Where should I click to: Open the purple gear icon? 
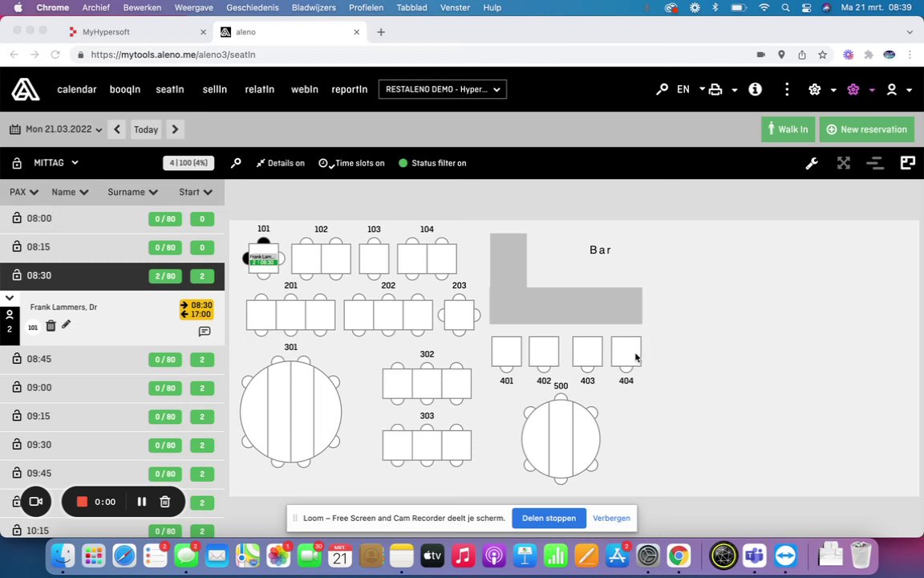853,90
